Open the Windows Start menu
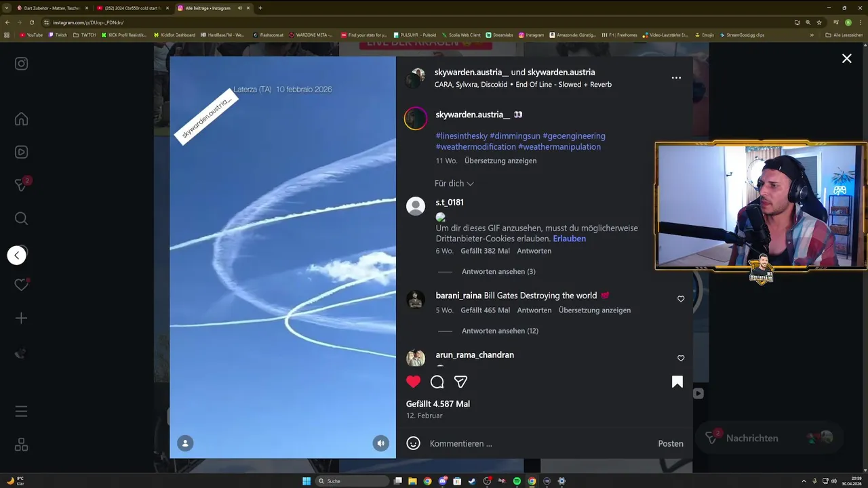The height and width of the screenshot is (488, 868). coord(307,481)
